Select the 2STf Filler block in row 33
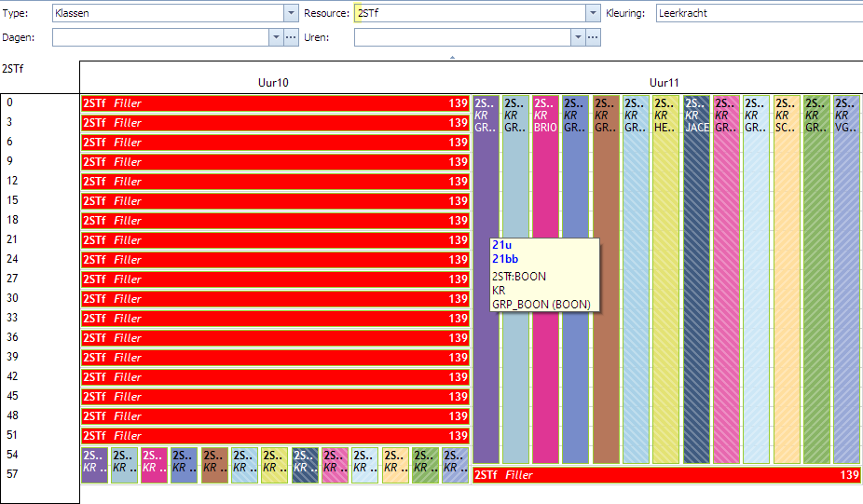The height and width of the screenshot is (504, 863). pos(275,318)
